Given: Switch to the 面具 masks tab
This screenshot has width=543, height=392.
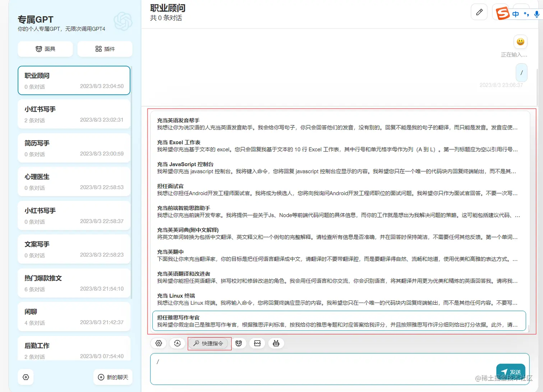Looking at the screenshot, I should tap(45, 49).
